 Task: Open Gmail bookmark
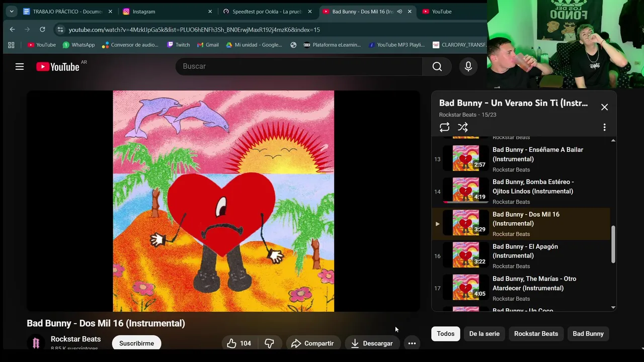pyautogui.click(x=208, y=45)
